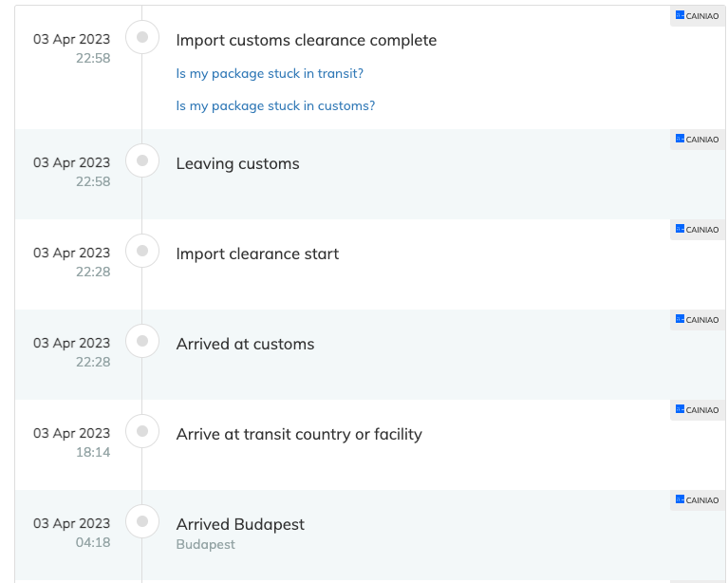
Task: Click Cainiao badge on Import clearance start row
Action: [x=698, y=230]
